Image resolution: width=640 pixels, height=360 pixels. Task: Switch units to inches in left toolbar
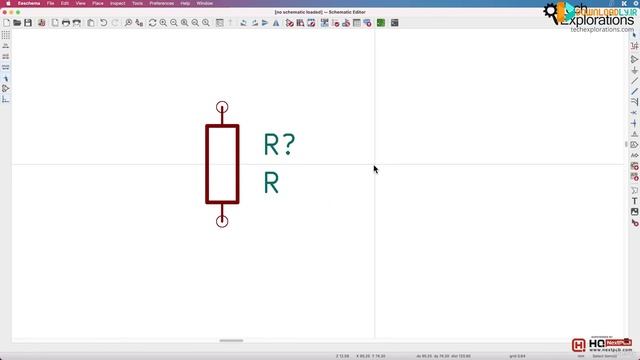pyautogui.click(x=6, y=46)
